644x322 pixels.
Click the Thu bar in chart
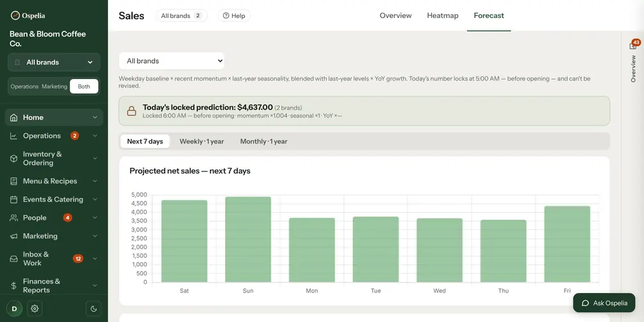click(503, 251)
